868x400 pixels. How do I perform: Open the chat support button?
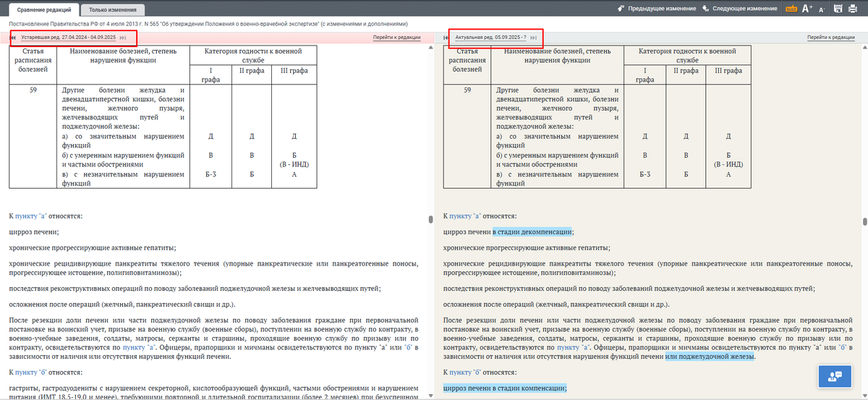pos(836,375)
